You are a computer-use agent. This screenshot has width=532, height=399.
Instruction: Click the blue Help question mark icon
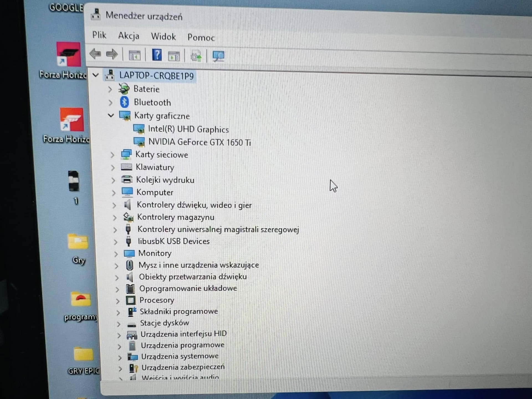pos(157,55)
